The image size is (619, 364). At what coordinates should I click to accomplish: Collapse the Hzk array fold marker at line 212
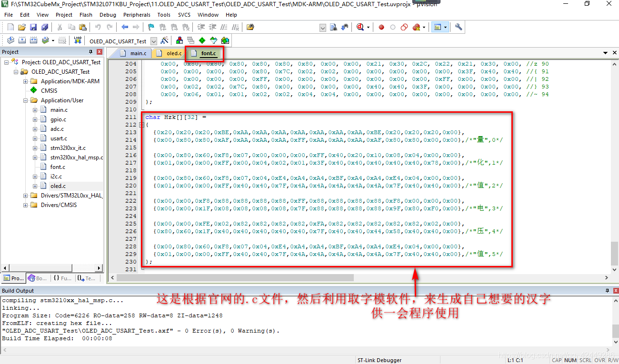click(141, 125)
